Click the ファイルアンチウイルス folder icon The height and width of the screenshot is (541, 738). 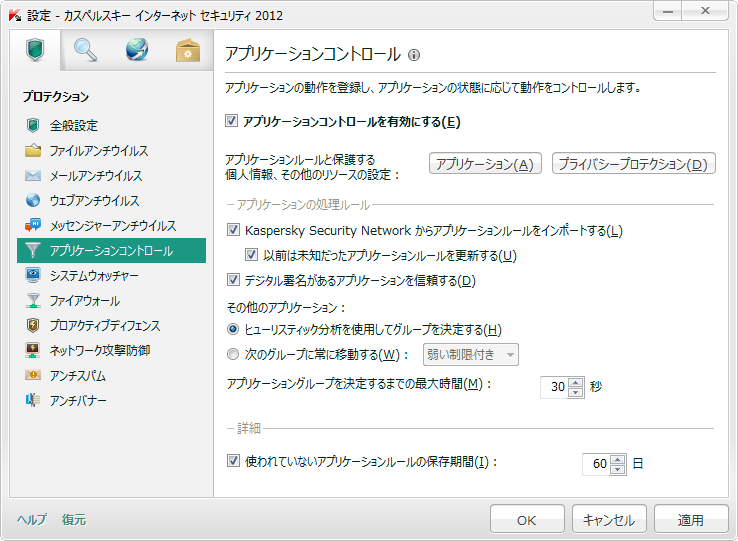coord(32,150)
